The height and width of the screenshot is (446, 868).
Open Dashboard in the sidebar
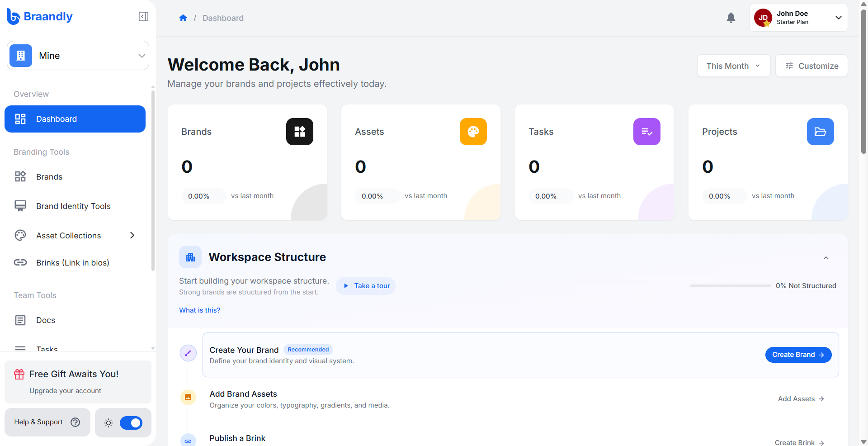click(x=75, y=119)
